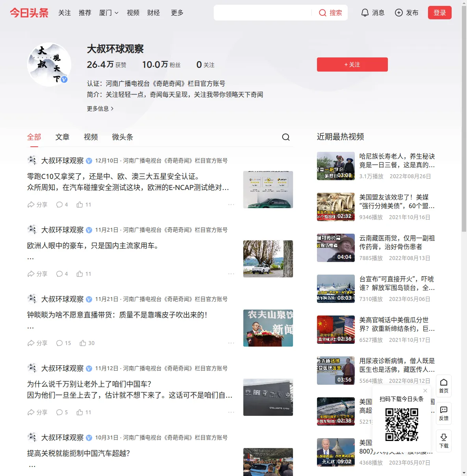This screenshot has height=476, width=467.
Task: Click the 大叔环球观察 profile avatar
Action: coord(49,65)
